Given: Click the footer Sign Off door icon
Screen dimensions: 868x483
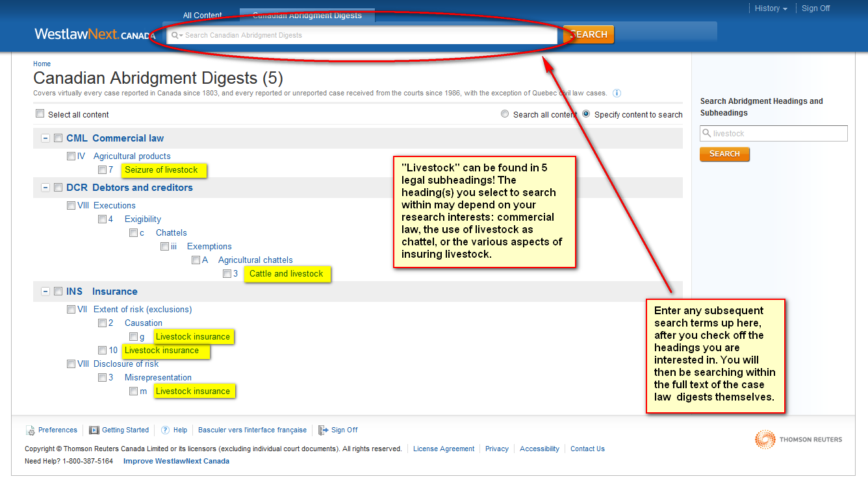Looking at the screenshot, I should click(x=323, y=430).
